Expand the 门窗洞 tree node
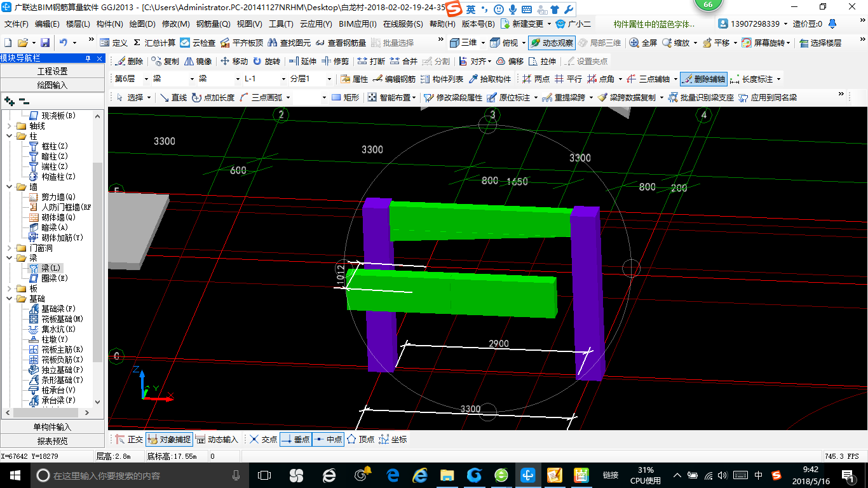The height and width of the screenshot is (488, 868). 9,248
